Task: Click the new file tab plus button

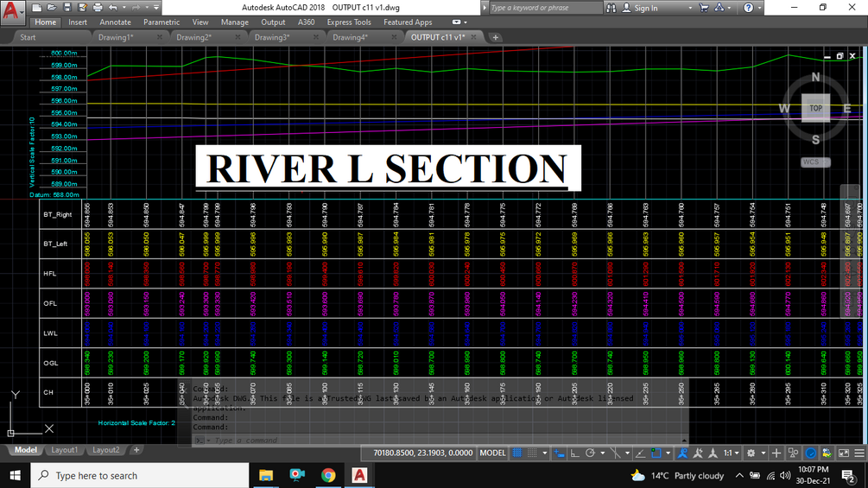Action: point(495,37)
